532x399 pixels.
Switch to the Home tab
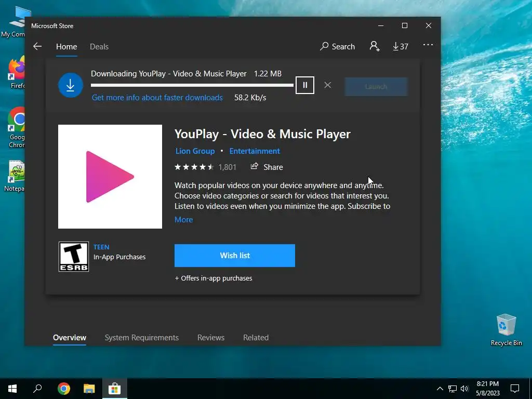(x=66, y=46)
